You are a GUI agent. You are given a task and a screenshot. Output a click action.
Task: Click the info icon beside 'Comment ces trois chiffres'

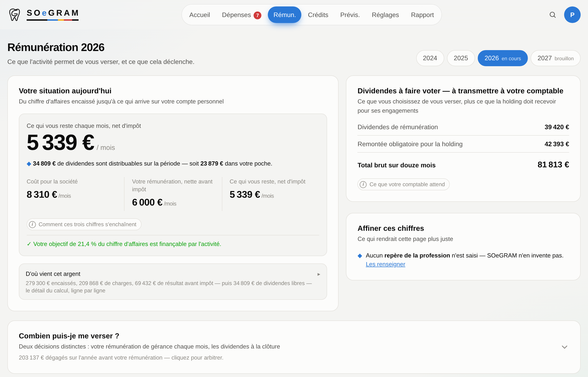33,225
